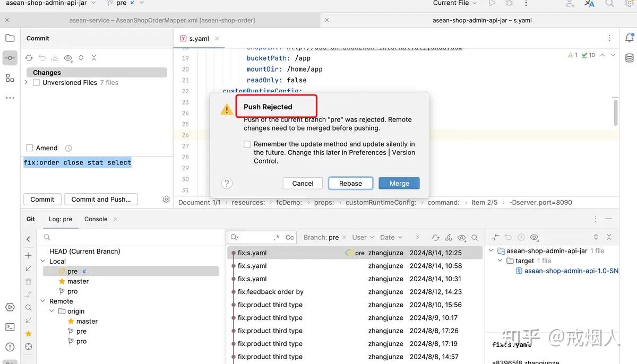Viewport: 637px width, 364px height.
Task: Collapse the origin remote node
Action: coord(51,311)
